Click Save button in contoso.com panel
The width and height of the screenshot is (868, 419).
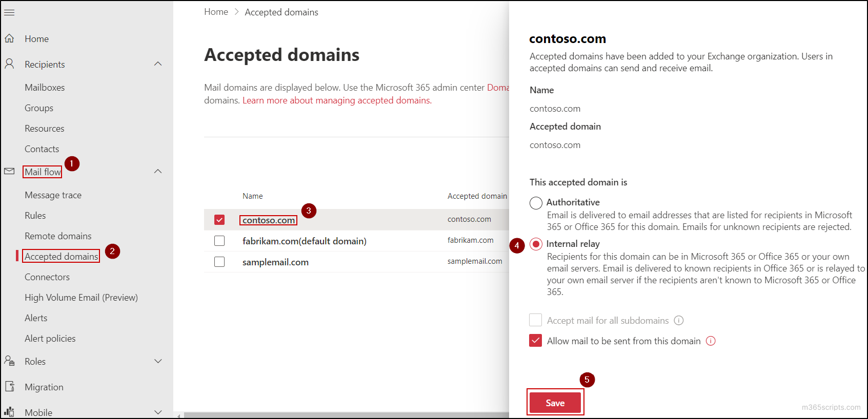555,403
